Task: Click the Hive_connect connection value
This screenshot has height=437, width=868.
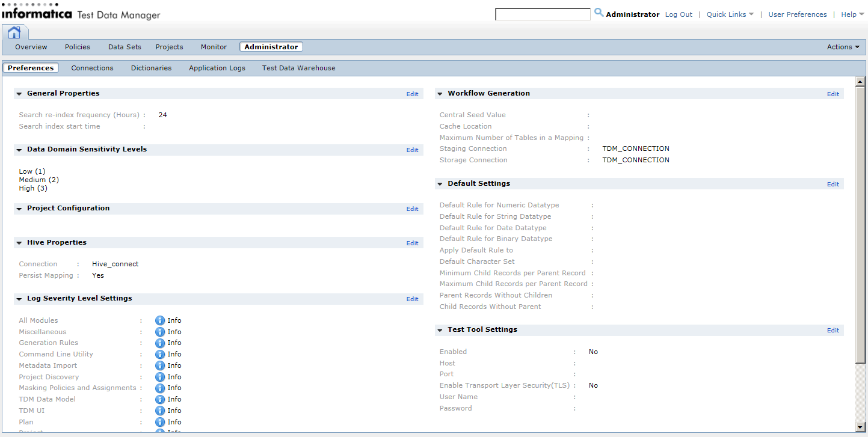Action: click(115, 264)
